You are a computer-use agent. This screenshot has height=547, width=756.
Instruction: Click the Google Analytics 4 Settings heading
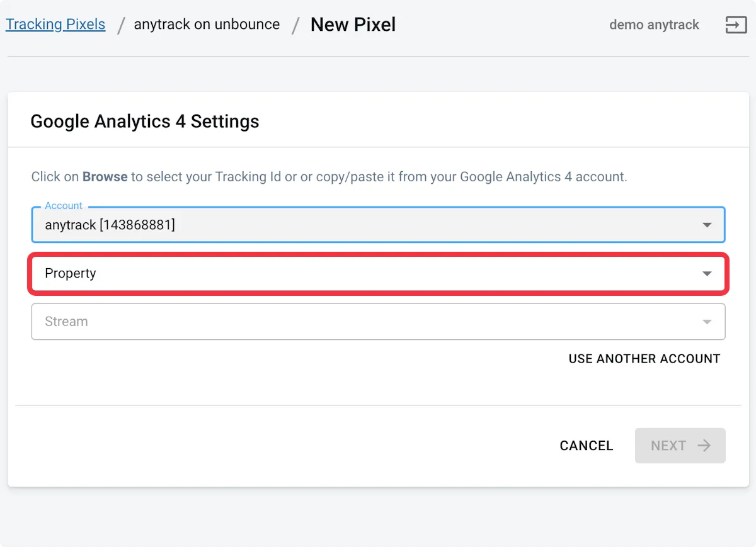(145, 121)
